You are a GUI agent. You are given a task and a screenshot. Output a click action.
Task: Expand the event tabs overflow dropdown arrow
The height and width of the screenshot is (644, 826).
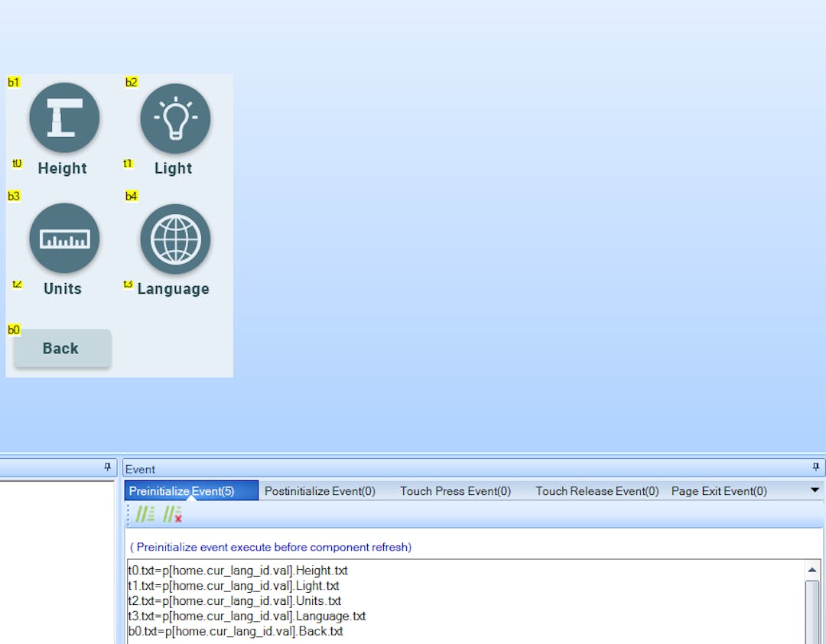click(815, 490)
